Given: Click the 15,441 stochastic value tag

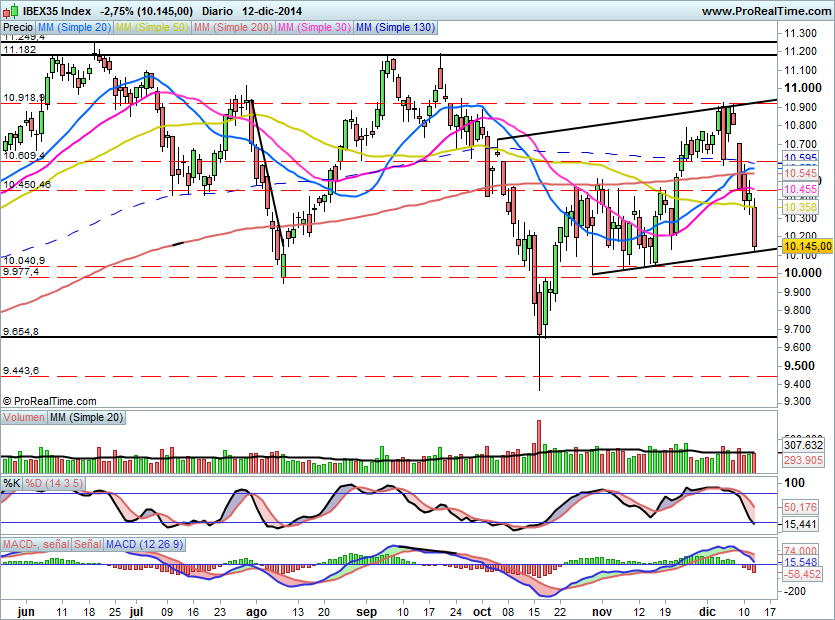Looking at the screenshot, I should [800, 525].
